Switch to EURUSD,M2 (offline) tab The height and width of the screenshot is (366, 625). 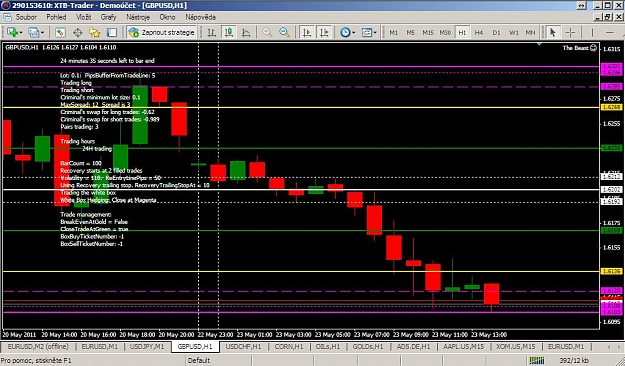(x=38, y=346)
